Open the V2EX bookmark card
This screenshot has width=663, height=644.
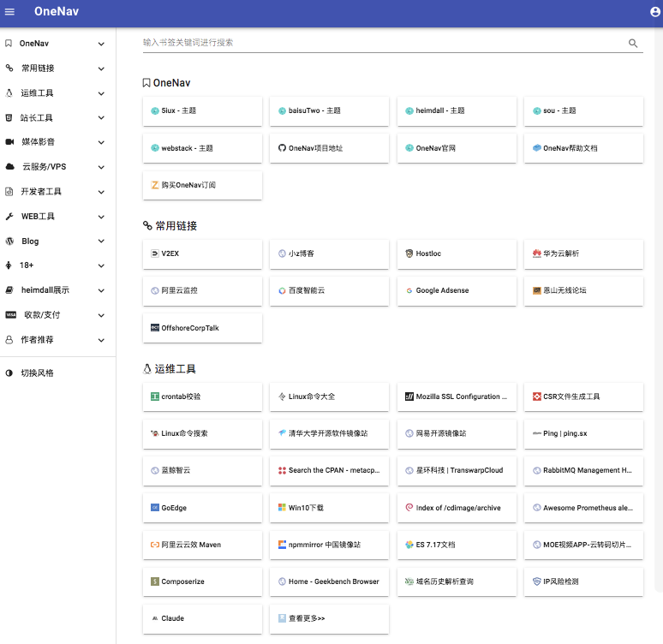point(202,254)
